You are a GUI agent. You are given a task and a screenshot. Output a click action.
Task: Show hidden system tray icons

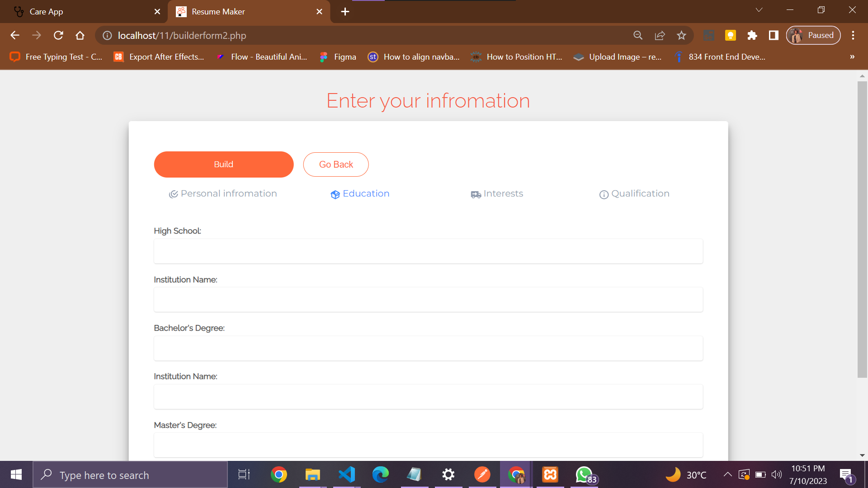click(x=728, y=474)
